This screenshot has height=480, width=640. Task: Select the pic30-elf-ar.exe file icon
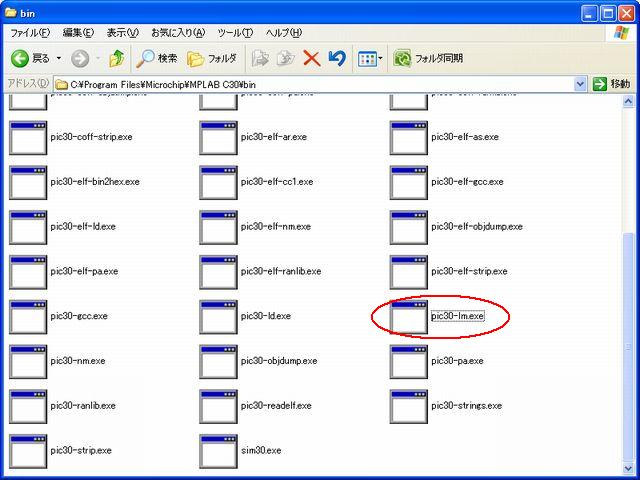click(218, 138)
